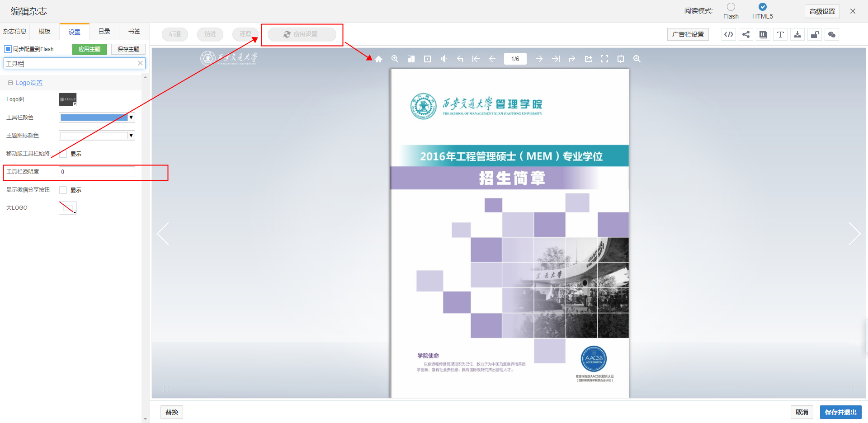
Task: Toggle sound with the speaker icon
Action: 443,59
